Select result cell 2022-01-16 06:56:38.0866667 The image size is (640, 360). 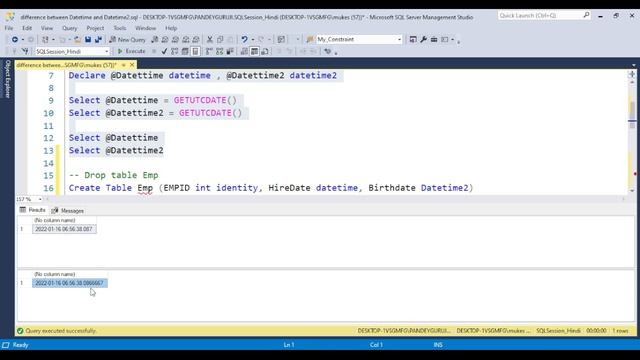coord(70,283)
